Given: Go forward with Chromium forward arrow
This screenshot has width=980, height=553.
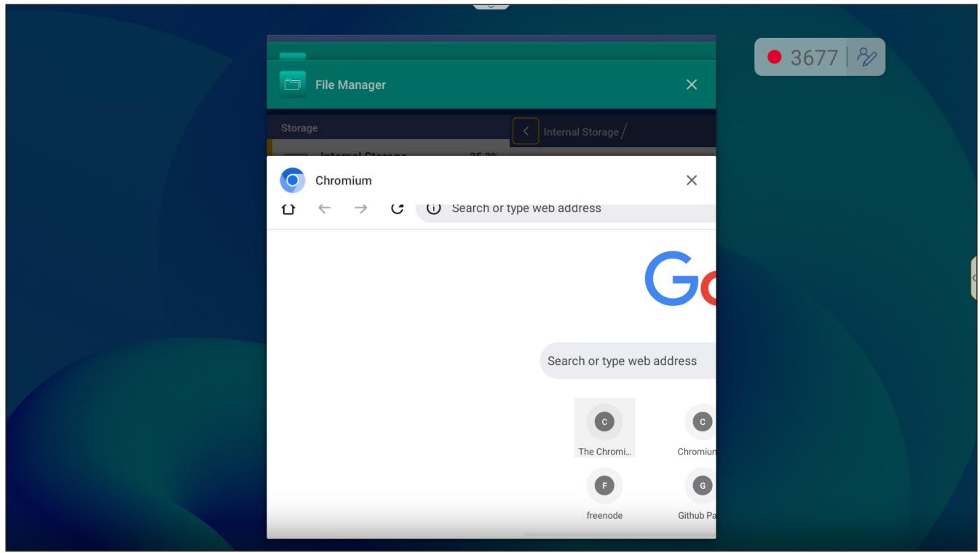Looking at the screenshot, I should pyautogui.click(x=361, y=209).
